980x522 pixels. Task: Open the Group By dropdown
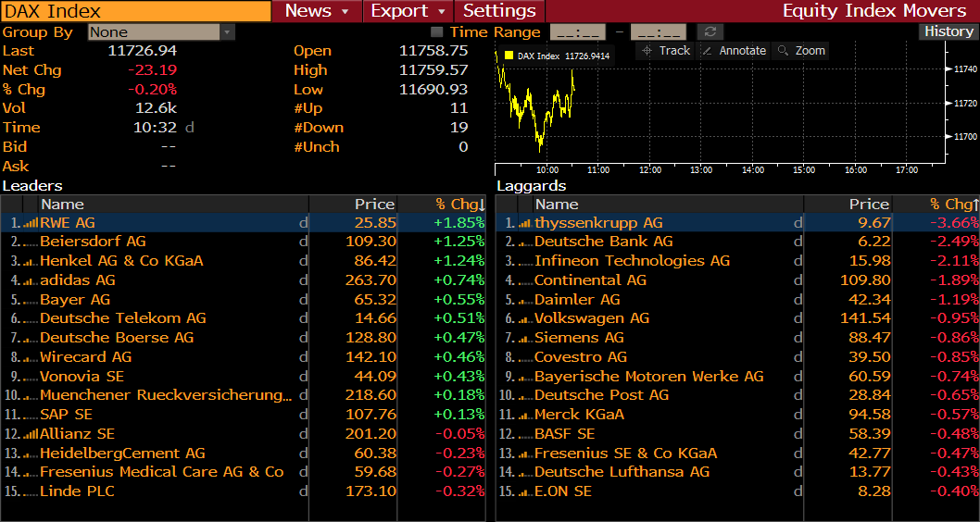tap(161, 31)
